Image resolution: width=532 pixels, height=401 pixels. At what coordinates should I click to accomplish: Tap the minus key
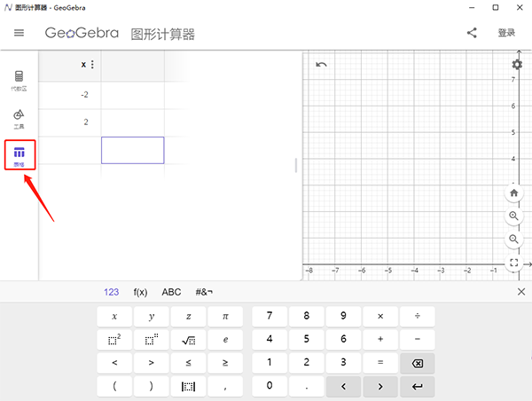[418, 340]
